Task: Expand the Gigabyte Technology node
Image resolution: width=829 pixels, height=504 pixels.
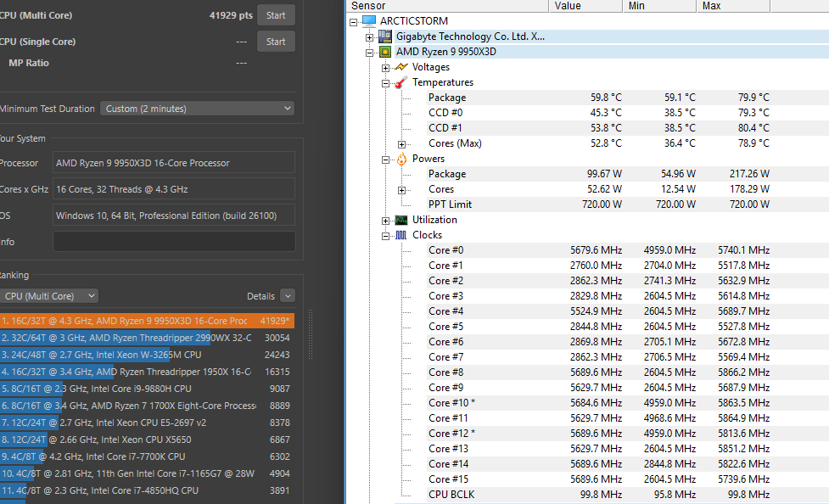Action: coord(370,37)
